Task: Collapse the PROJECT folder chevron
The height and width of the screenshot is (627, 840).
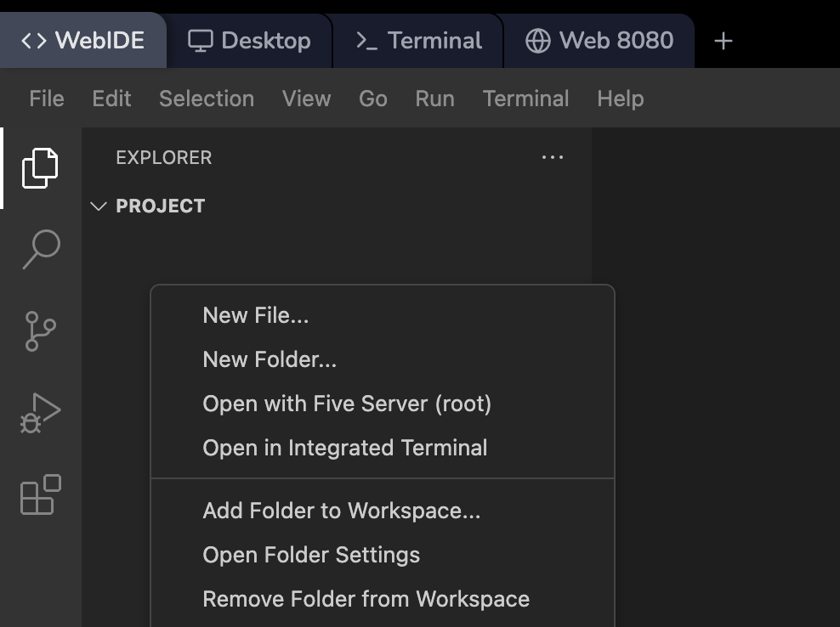Action: [99, 206]
